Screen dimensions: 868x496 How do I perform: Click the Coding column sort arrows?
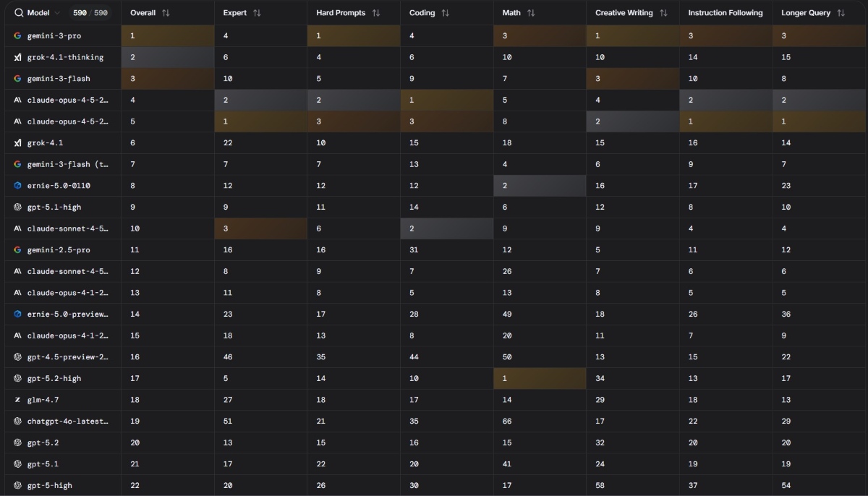[445, 13]
